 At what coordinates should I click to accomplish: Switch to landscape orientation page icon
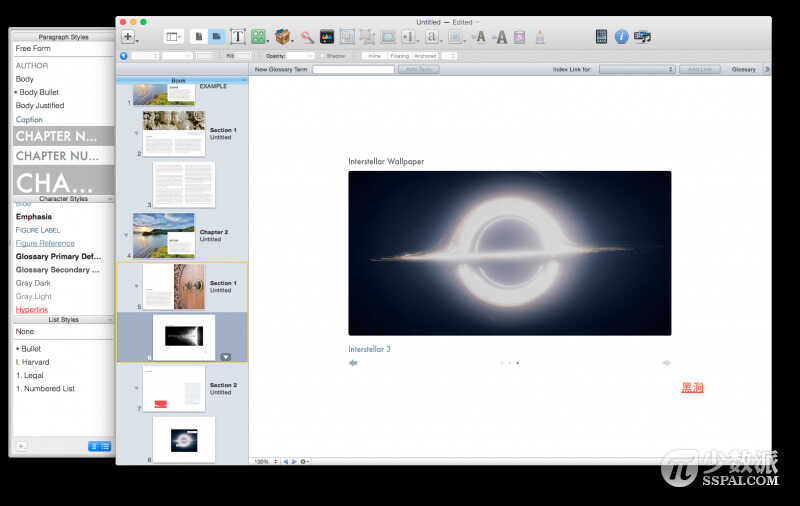pos(216,37)
